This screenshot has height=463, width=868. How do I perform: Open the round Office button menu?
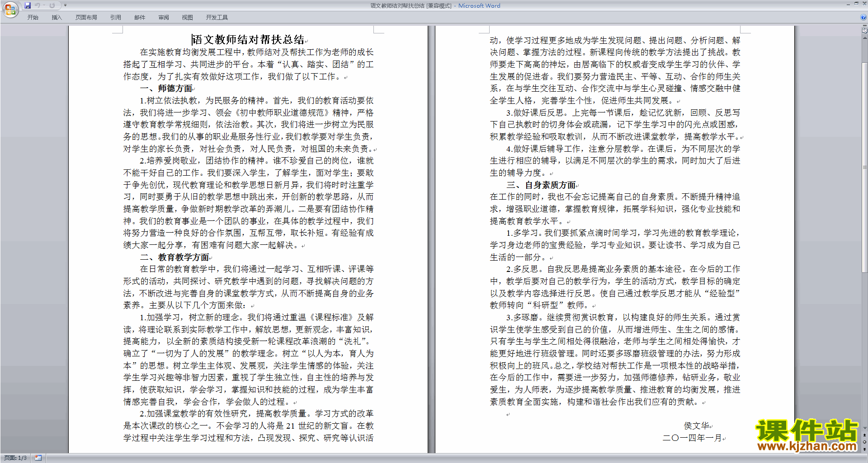[10, 9]
